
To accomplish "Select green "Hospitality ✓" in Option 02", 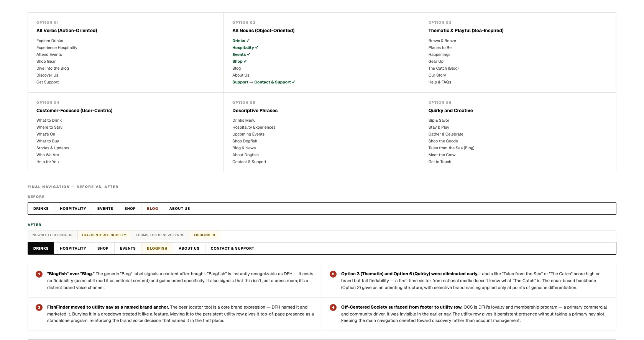I will click(245, 48).
